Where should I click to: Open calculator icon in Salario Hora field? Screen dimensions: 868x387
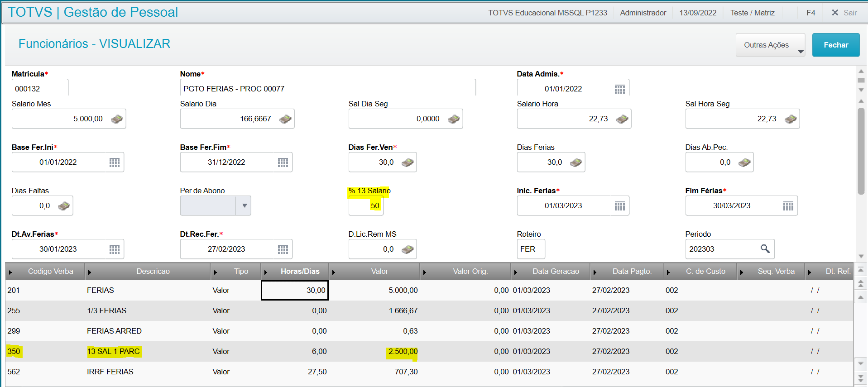click(x=622, y=119)
